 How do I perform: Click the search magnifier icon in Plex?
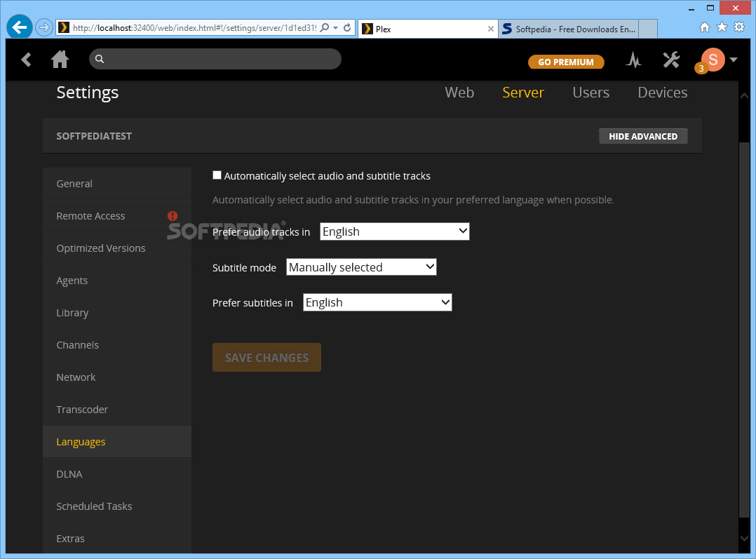100,59
